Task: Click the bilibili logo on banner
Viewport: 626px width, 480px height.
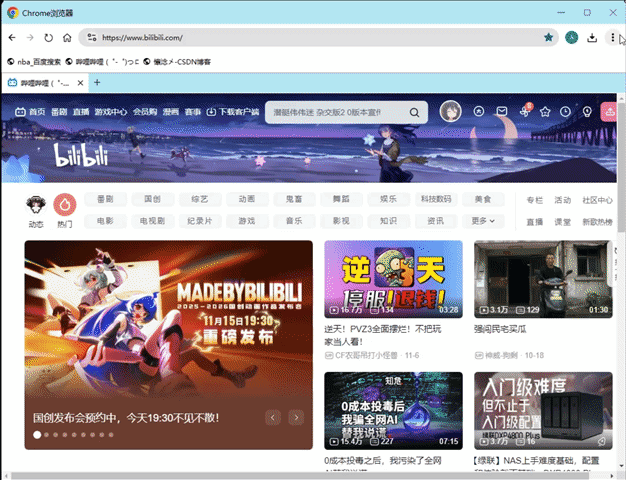Action: coord(81,155)
